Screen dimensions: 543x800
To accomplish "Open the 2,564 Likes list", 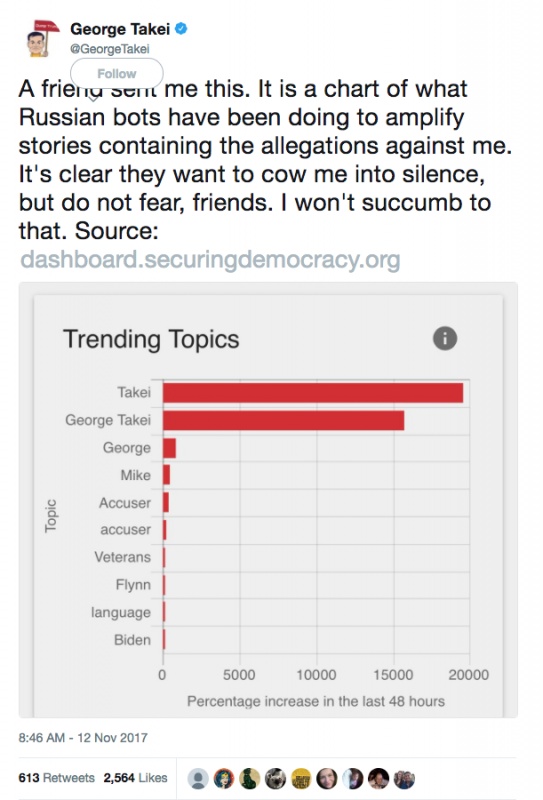I will pos(135,778).
